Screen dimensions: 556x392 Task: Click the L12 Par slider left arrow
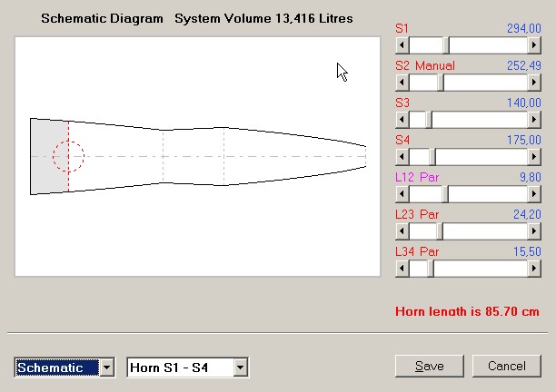pyautogui.click(x=402, y=193)
